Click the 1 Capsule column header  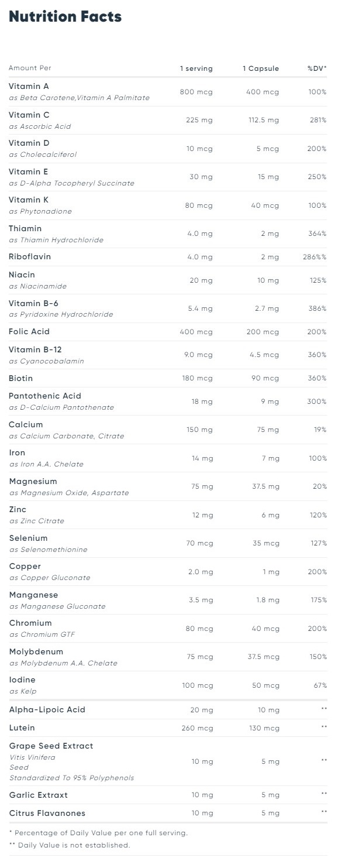coord(261,68)
